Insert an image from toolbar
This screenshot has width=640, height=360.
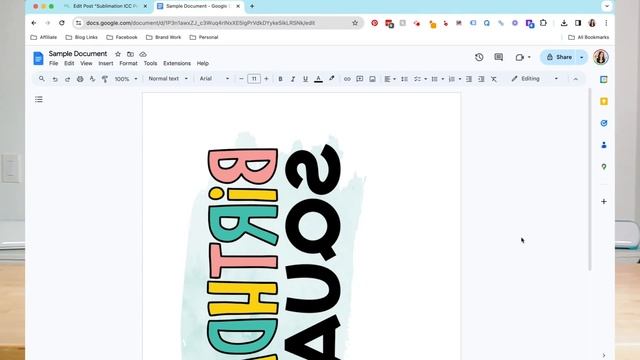point(372,79)
